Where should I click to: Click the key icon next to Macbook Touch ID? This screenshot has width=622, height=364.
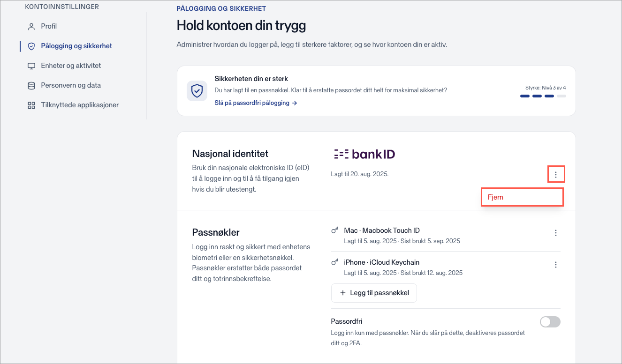335,230
